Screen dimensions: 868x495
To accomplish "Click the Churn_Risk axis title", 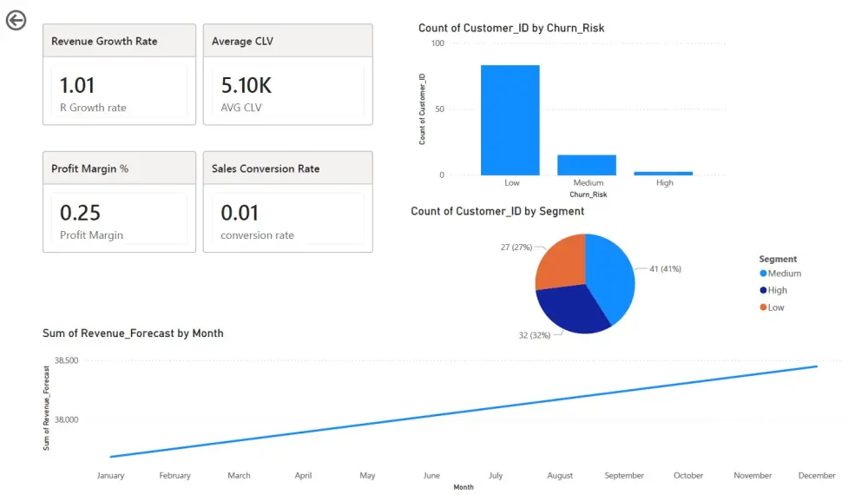I will pyautogui.click(x=588, y=195).
